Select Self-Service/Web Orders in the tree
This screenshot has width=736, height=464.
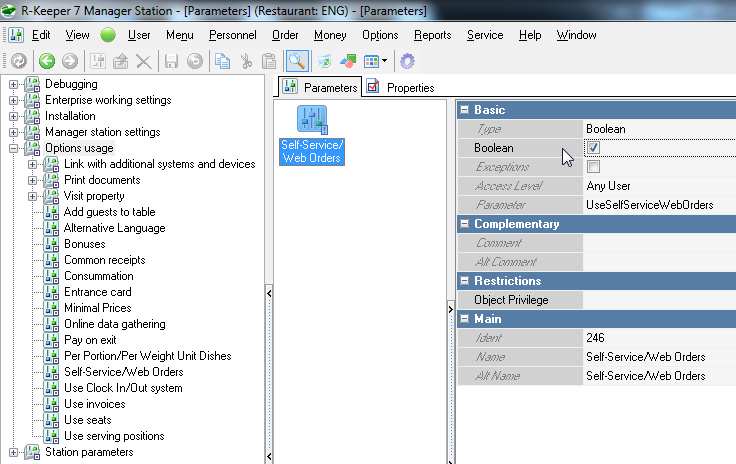pos(123,372)
